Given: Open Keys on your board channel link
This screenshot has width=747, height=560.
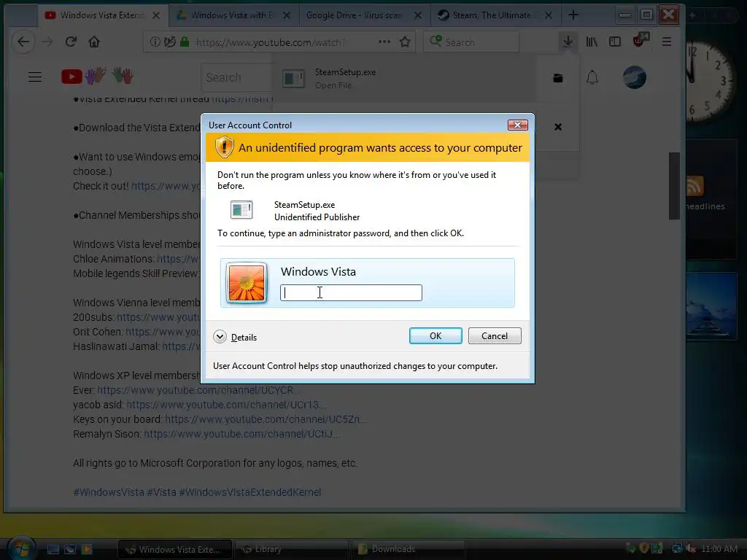Looking at the screenshot, I should tap(266, 419).
